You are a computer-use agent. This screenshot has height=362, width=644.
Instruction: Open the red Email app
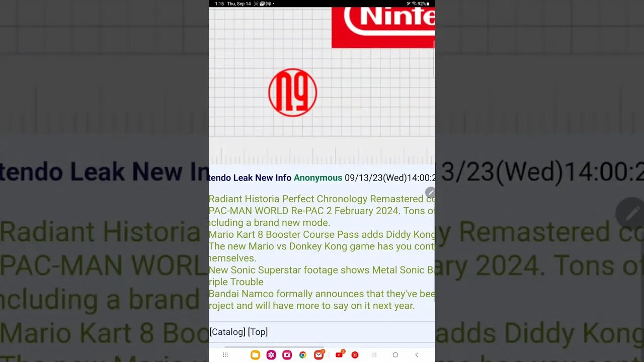pyautogui.click(x=318, y=355)
